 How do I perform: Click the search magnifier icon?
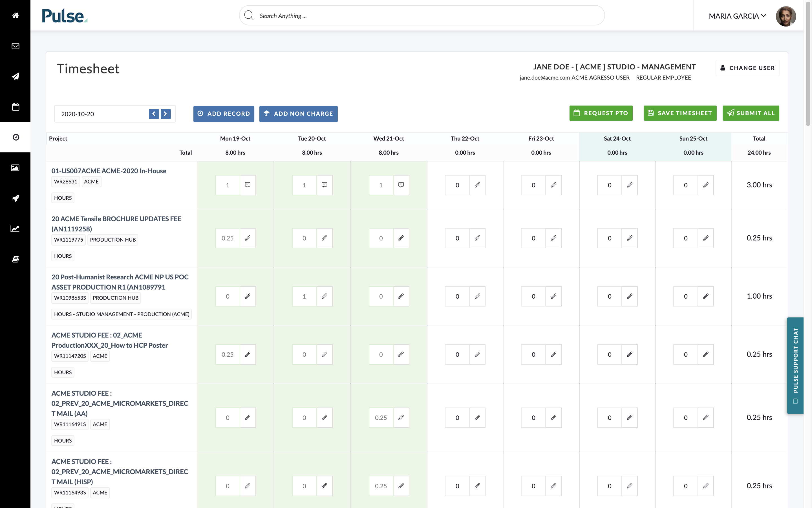point(249,16)
